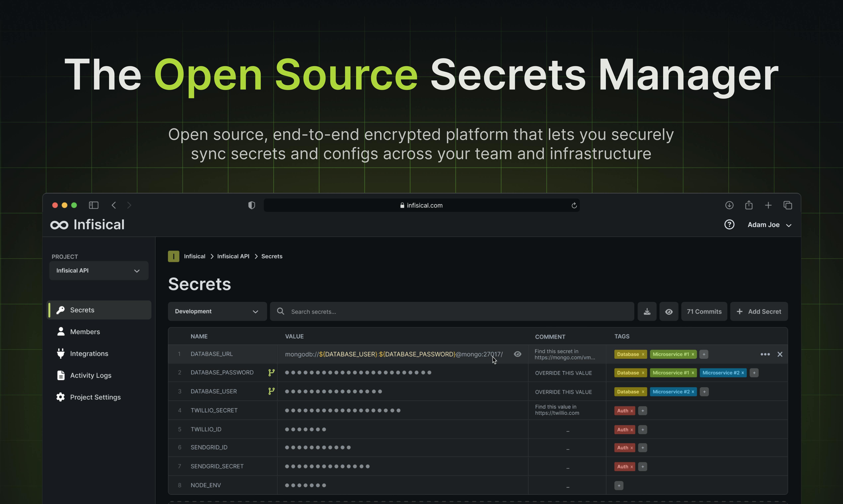Remove Auth tag from SENDGRID_ID
The width and height of the screenshot is (843, 504).
click(632, 448)
